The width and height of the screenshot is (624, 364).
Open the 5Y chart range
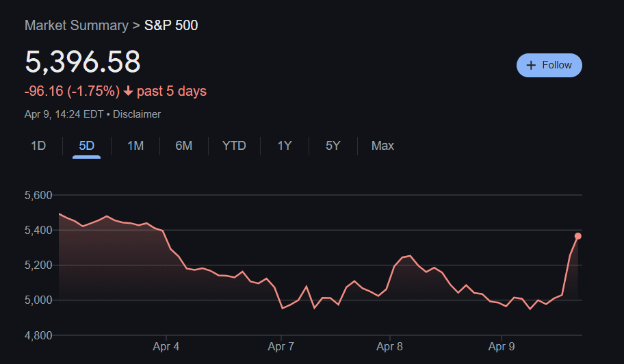333,146
